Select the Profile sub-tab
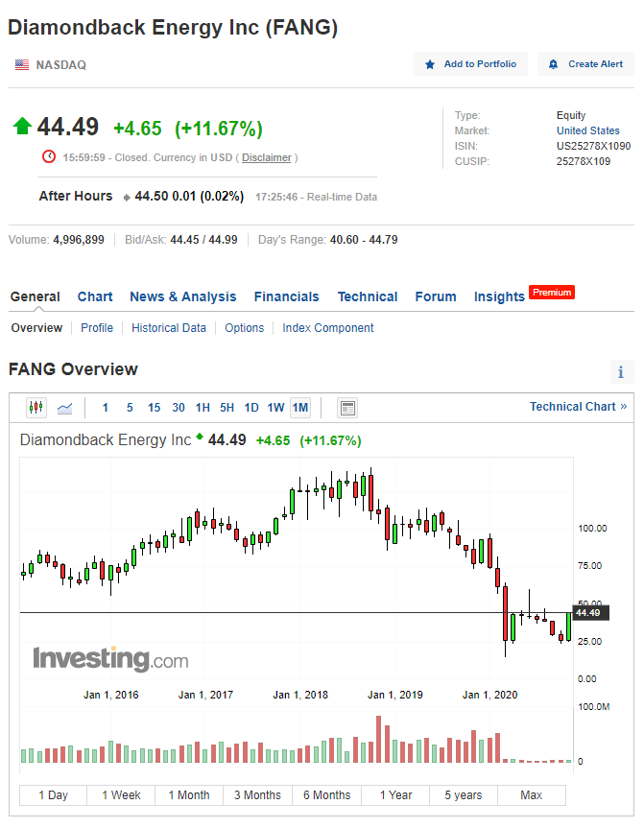The image size is (644, 828). coord(97,328)
